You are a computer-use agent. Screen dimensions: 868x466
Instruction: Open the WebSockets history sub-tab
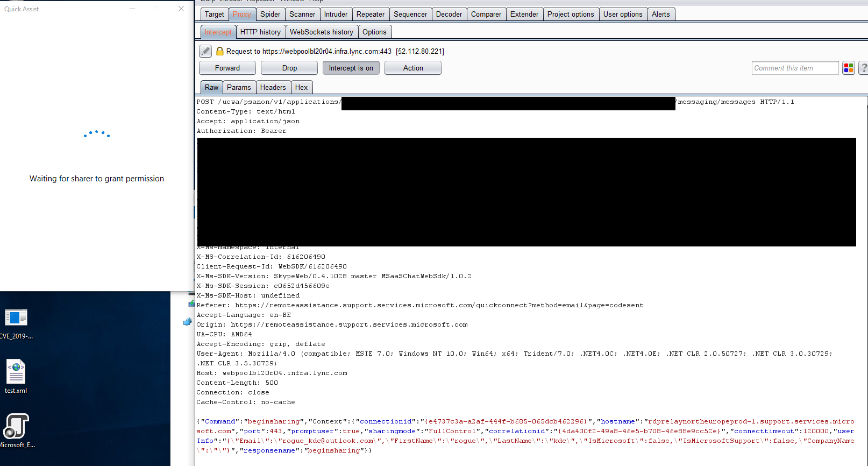click(322, 32)
